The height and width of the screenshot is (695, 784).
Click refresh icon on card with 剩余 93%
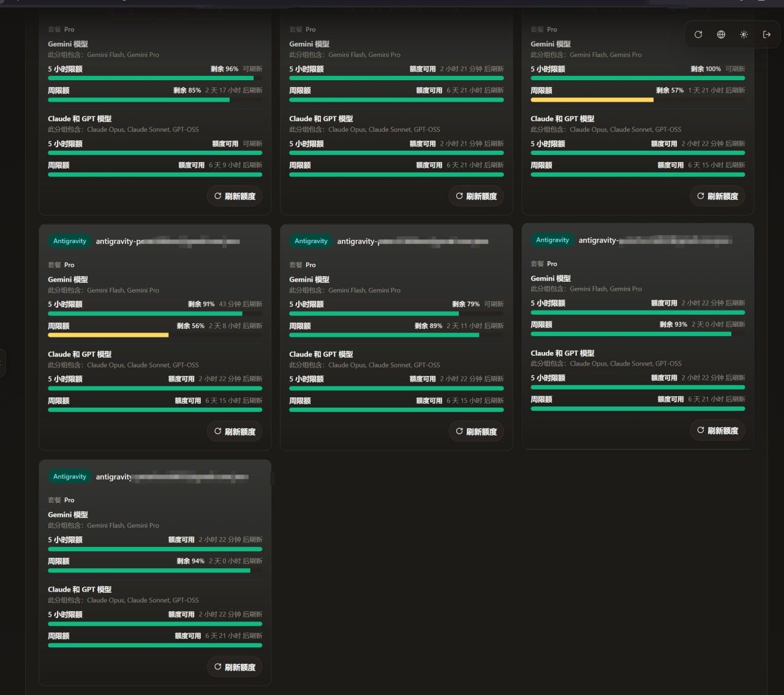[x=701, y=430]
